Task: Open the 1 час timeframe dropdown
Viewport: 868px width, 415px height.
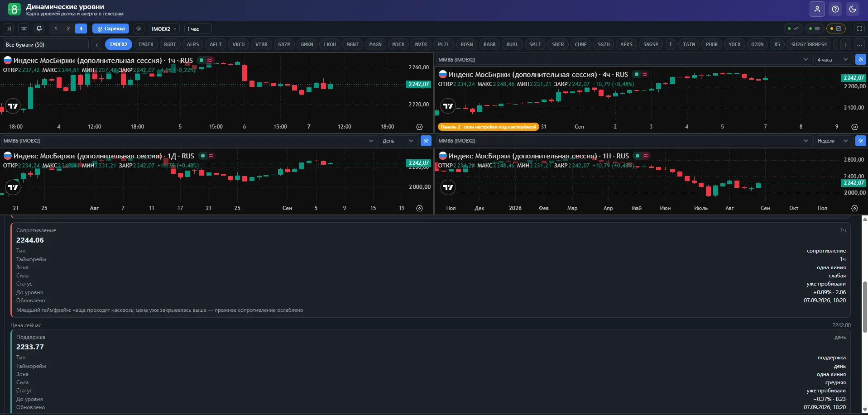Action: pyautogui.click(x=198, y=29)
